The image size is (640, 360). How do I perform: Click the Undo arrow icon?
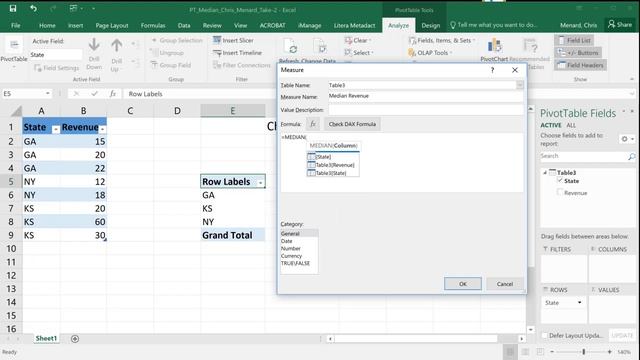pyautogui.click(x=33, y=8)
